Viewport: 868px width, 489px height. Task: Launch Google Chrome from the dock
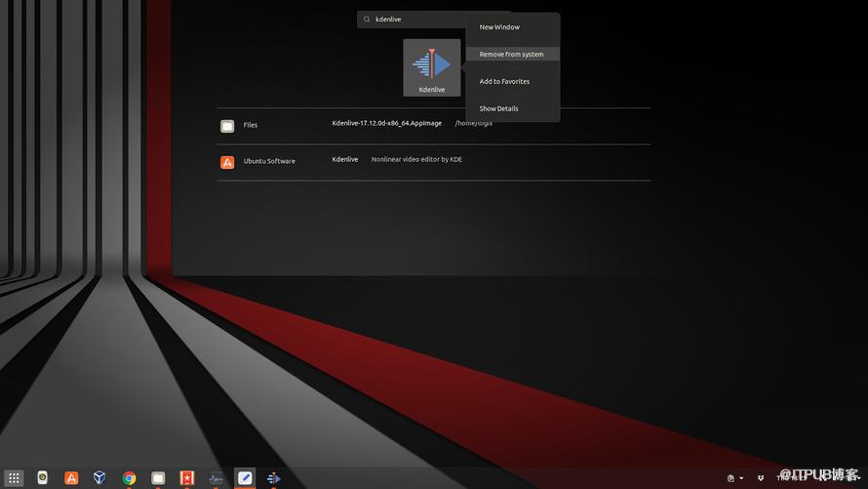click(129, 478)
